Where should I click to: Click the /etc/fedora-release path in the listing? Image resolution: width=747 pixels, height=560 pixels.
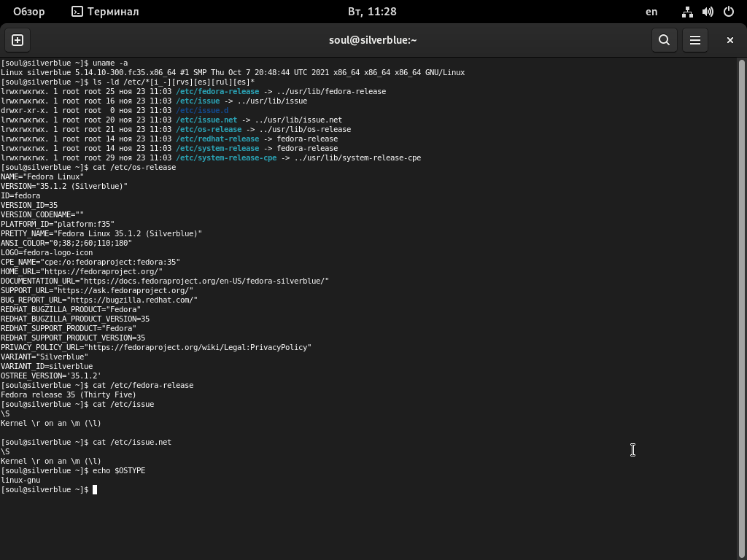click(217, 91)
